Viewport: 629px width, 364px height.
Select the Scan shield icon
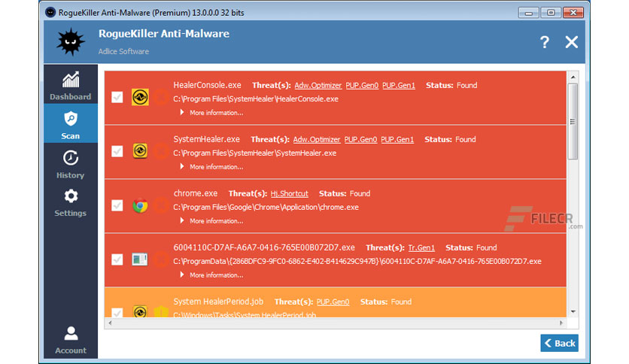click(x=71, y=119)
